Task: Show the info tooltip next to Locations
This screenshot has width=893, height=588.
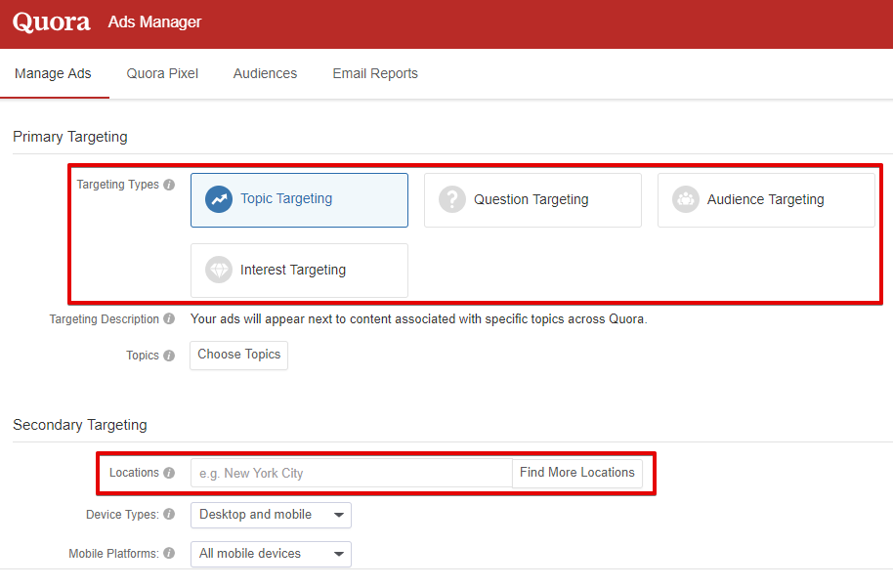Action: [169, 473]
